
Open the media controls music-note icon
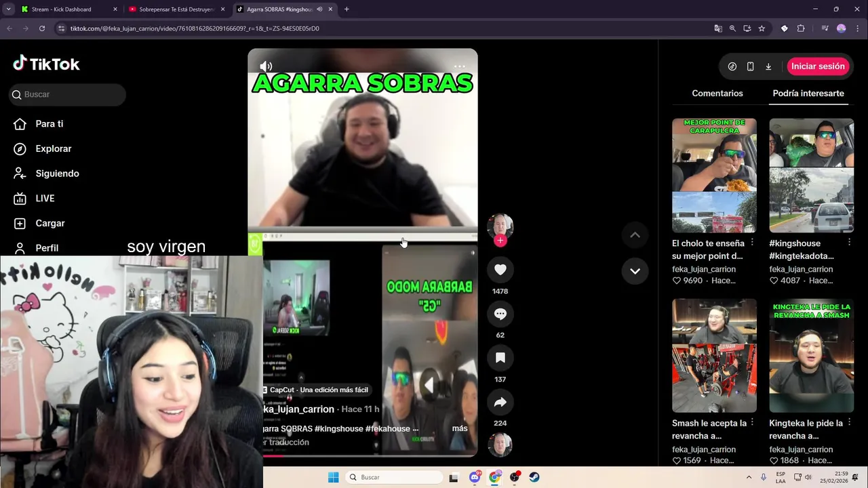[x=825, y=28]
